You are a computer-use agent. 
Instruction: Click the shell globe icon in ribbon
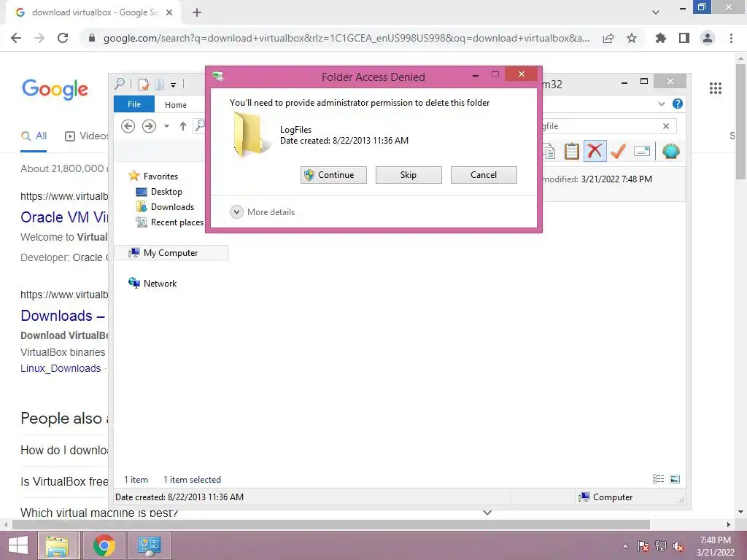click(x=671, y=152)
